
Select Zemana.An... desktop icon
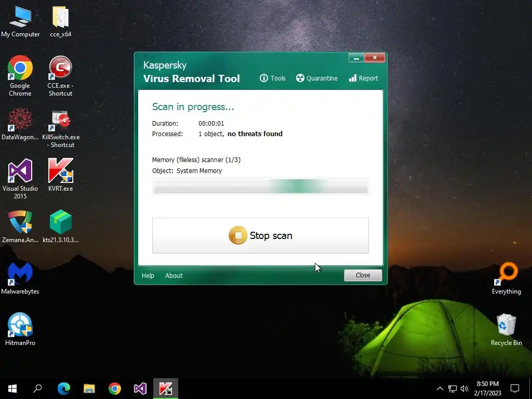[20, 227]
